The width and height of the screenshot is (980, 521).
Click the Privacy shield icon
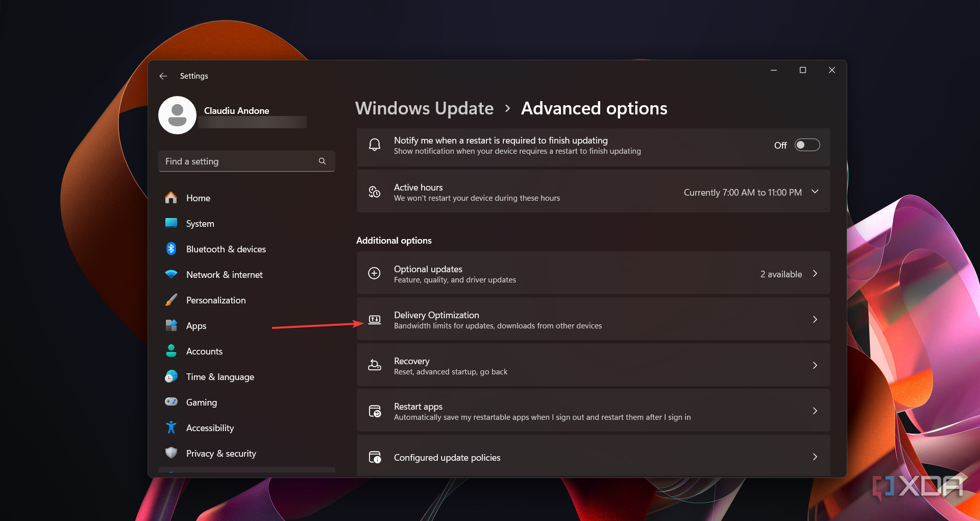click(171, 453)
